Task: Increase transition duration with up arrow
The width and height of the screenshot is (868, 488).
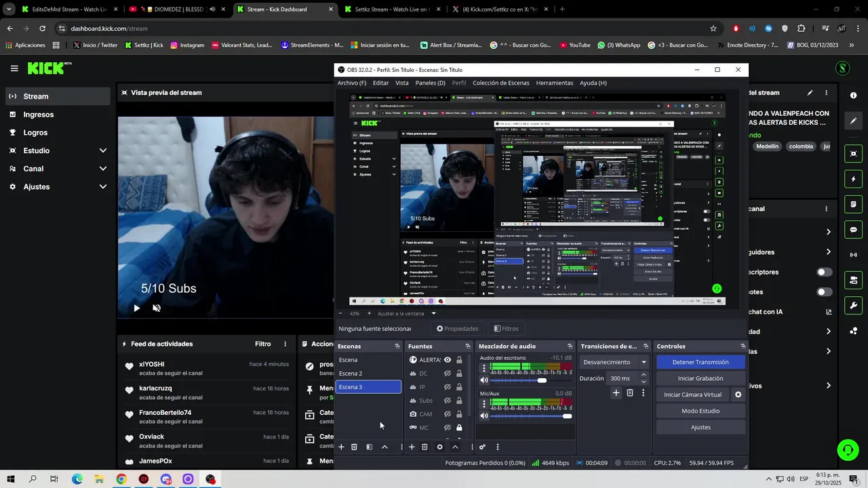Action: (644, 375)
